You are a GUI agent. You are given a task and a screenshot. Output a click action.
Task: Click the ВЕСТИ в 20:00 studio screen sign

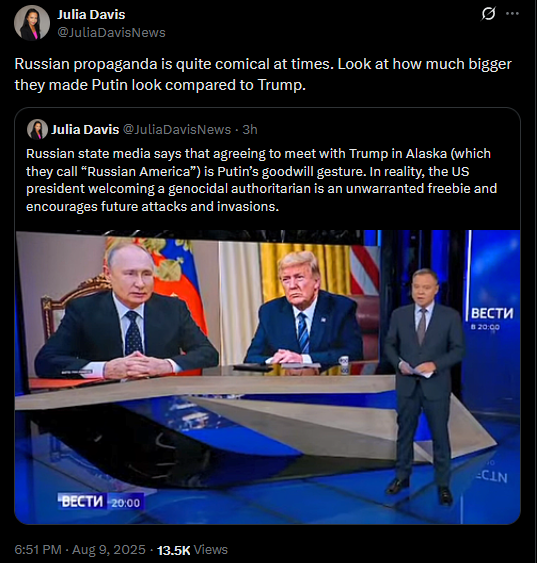click(x=492, y=318)
